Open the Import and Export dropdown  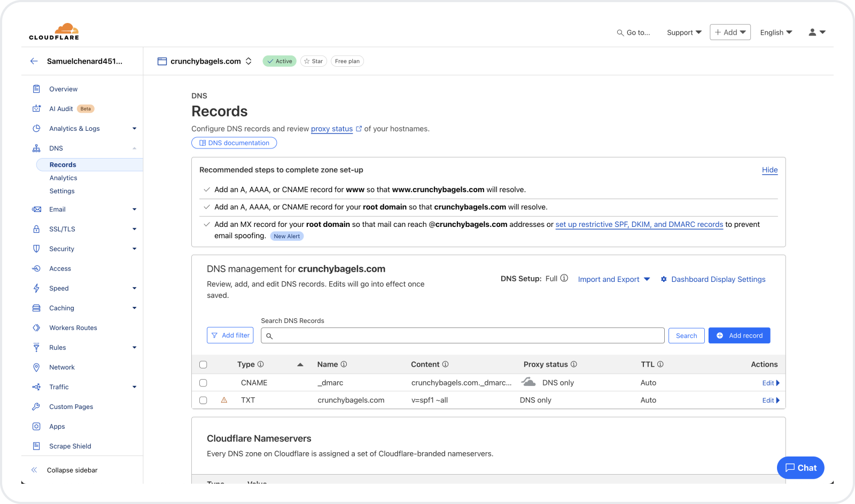(614, 279)
